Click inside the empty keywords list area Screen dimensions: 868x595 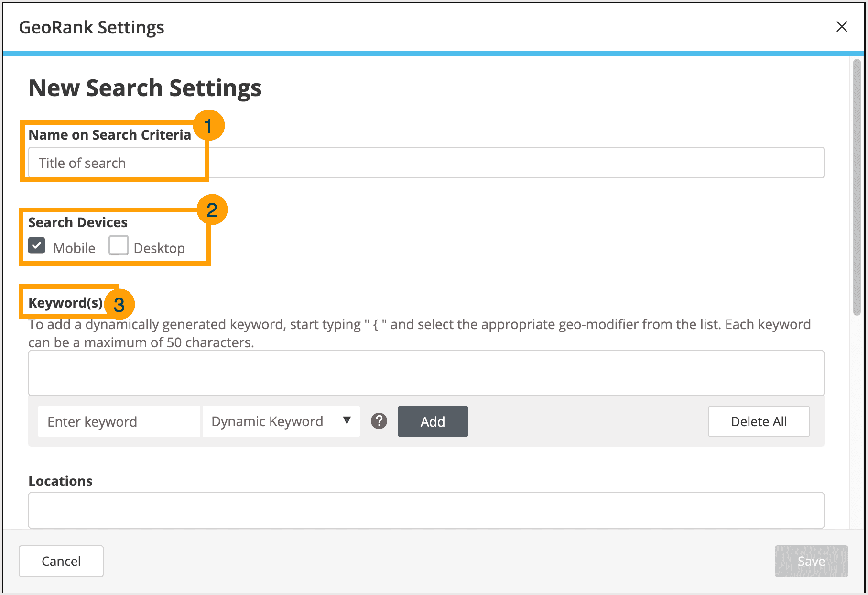425,373
